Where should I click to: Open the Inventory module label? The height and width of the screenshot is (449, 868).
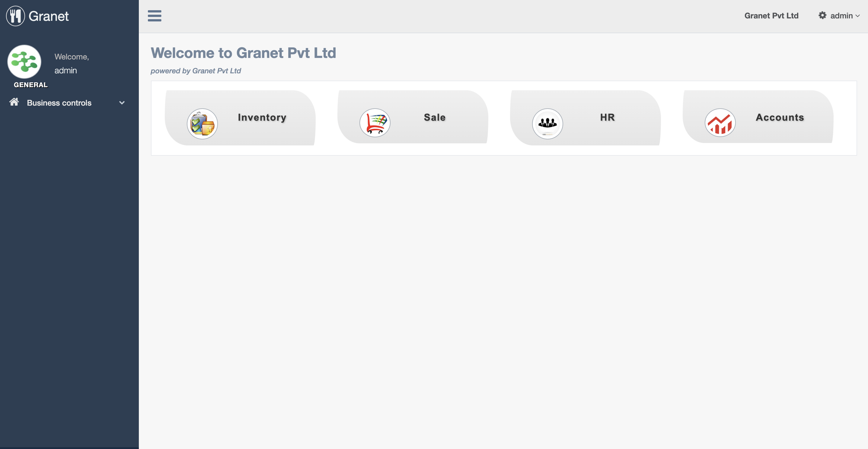tap(262, 117)
